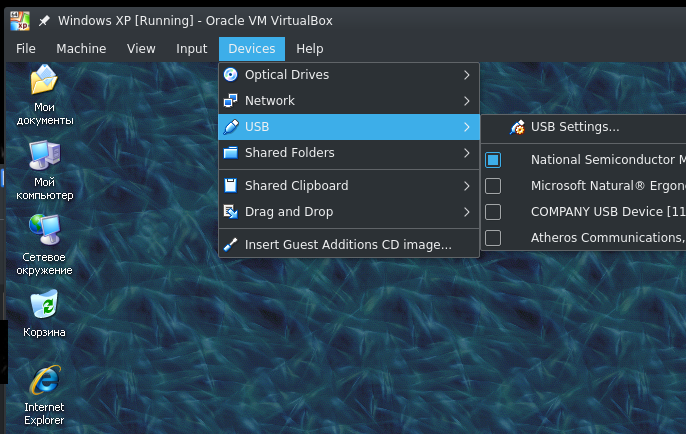Click the Shared Folders folder icon
The width and height of the screenshot is (686, 434).
tap(231, 153)
